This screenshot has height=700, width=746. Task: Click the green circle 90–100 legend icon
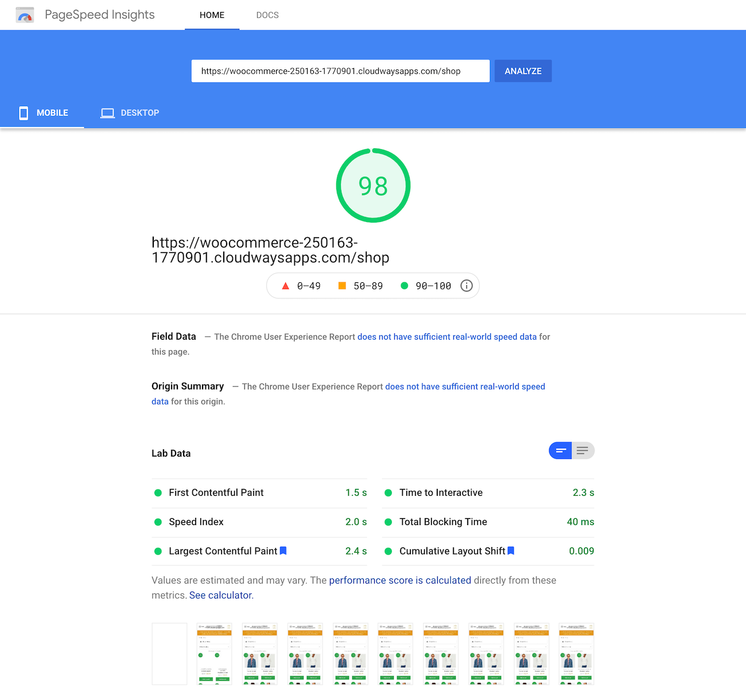tap(404, 286)
